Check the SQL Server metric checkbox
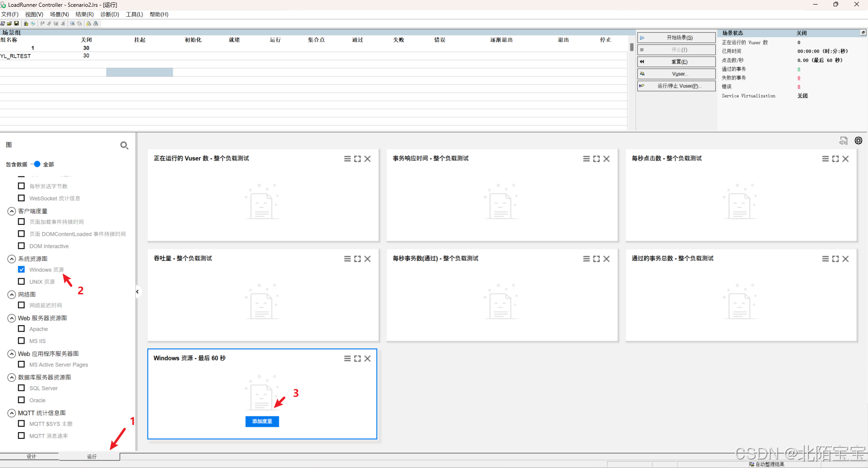The width and height of the screenshot is (868, 468). pyautogui.click(x=21, y=388)
